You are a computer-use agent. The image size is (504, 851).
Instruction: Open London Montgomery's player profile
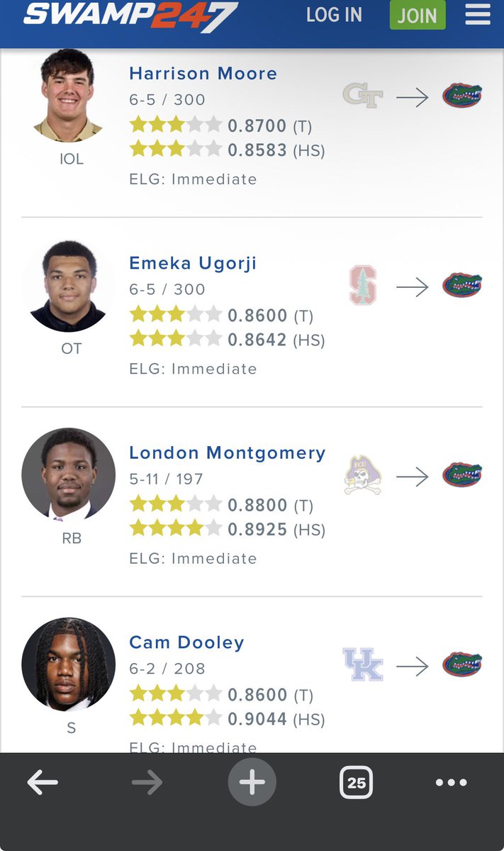pyautogui.click(x=227, y=452)
